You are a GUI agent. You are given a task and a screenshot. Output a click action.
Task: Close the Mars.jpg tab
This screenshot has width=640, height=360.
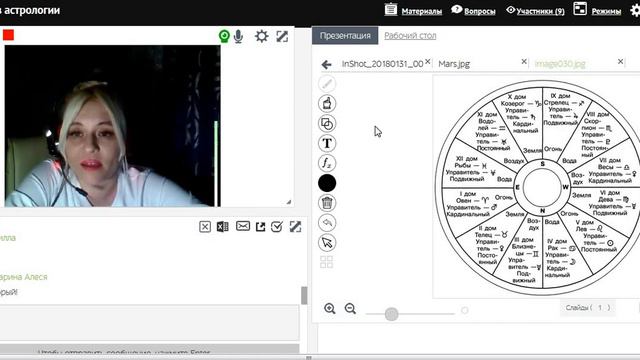[524, 62]
